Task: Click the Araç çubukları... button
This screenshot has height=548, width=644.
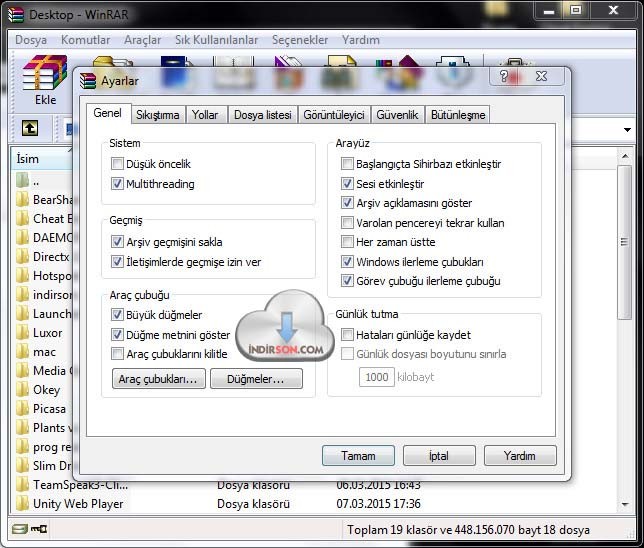Action: (159, 378)
